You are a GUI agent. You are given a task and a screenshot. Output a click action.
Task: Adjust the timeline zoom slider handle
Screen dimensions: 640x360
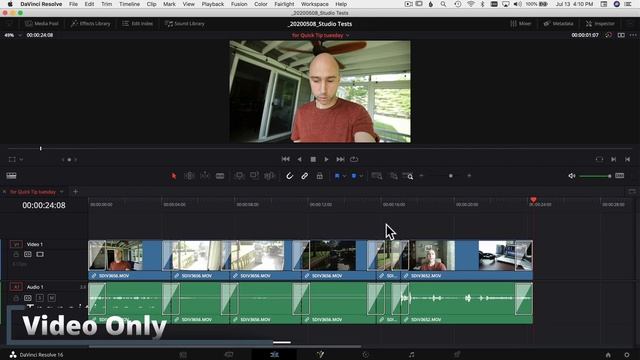pyautogui.click(x=451, y=176)
